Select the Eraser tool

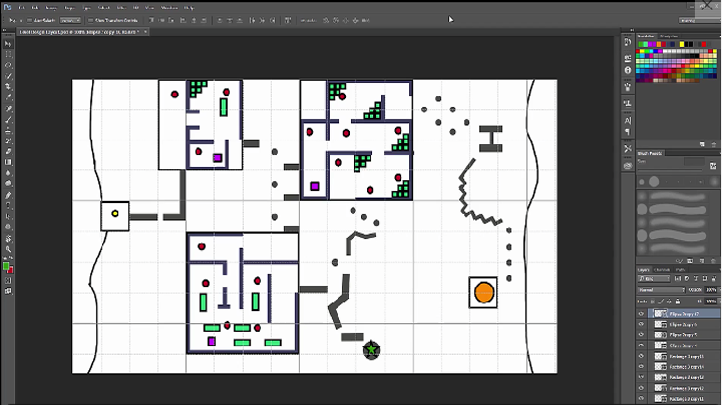tap(8, 151)
